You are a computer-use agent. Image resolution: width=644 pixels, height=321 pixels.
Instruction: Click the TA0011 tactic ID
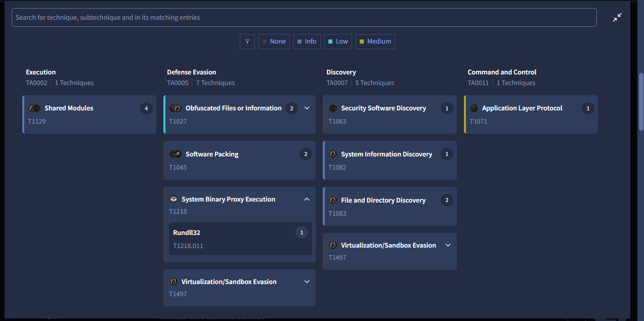478,83
